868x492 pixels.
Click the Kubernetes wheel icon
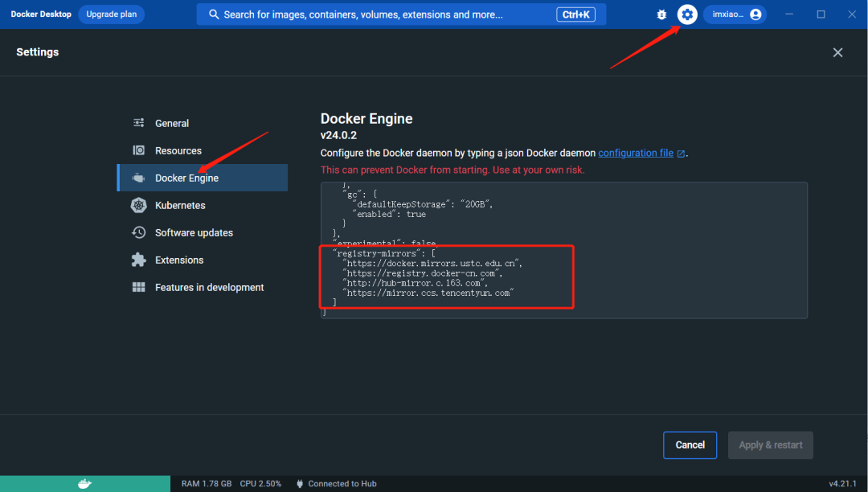[x=138, y=205]
